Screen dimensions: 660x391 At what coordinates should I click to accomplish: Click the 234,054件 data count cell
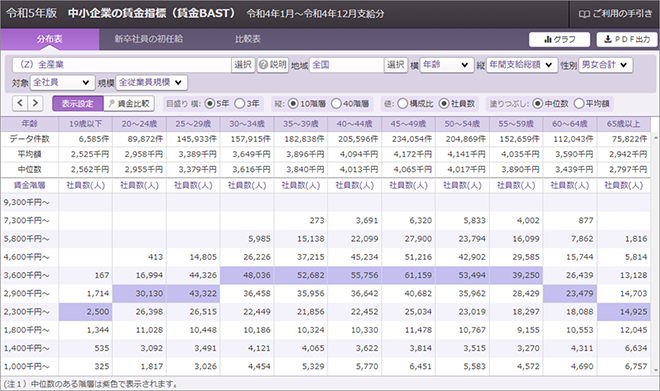click(408, 139)
